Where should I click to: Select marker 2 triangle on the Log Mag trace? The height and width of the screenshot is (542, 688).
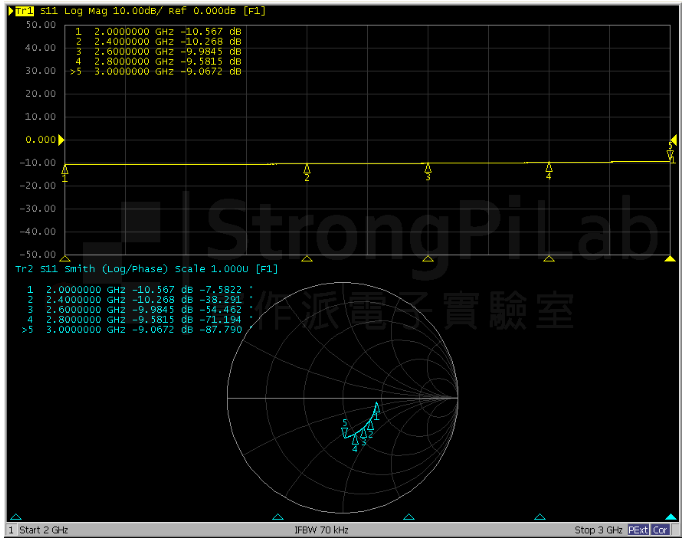307,169
